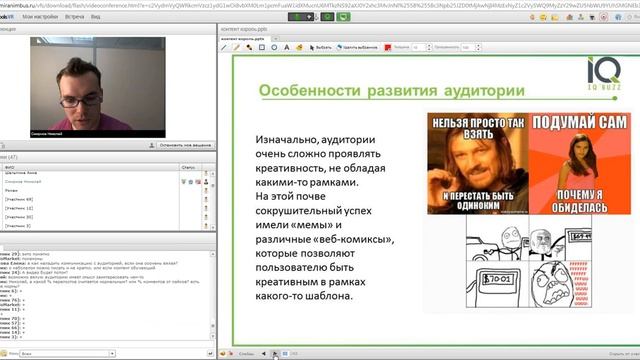The height and width of the screenshot is (360, 640).
Task: Click the transparency value field
Action: (x=468, y=47)
